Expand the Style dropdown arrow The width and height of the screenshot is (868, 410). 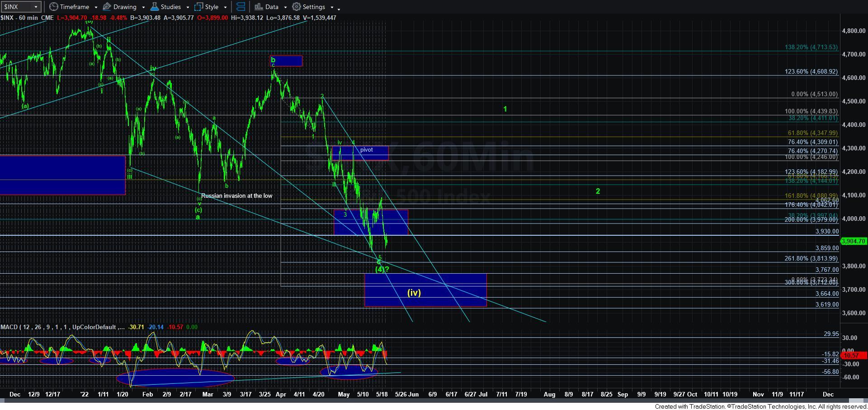pyautogui.click(x=225, y=7)
